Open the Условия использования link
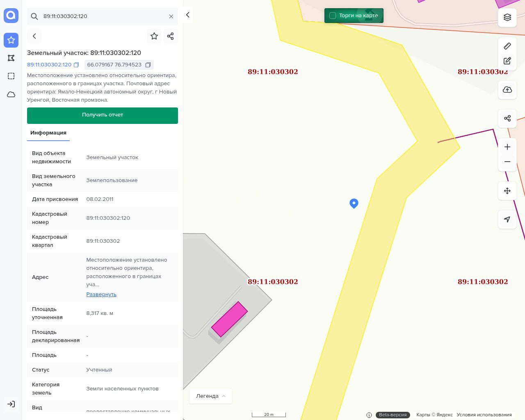 pos(484,415)
